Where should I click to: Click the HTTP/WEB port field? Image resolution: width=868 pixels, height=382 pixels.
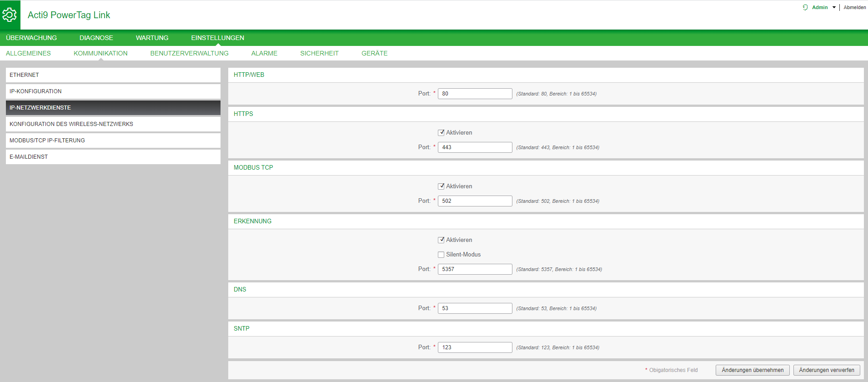pos(475,94)
